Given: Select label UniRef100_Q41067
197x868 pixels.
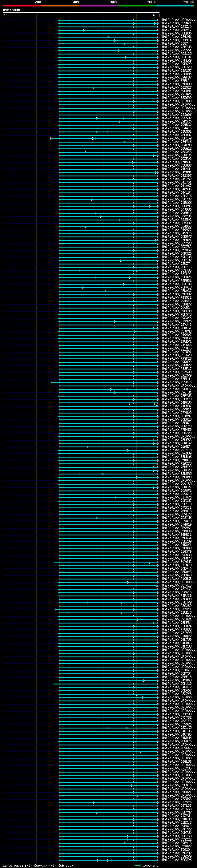Looking at the screenshot, I should point(177,186).
